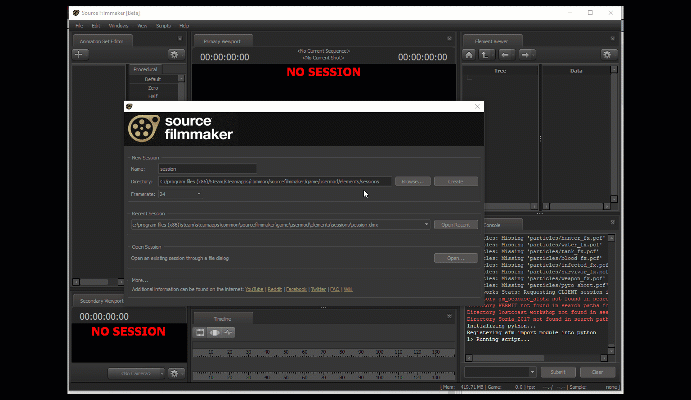
Task: Open the gear settings in Element Viewer
Action: [608, 55]
